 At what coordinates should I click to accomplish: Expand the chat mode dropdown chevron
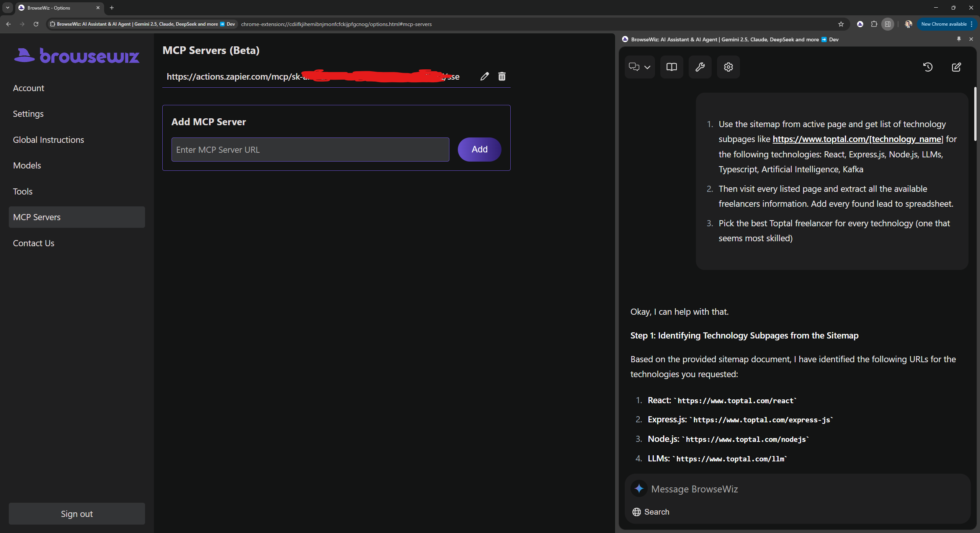click(647, 67)
